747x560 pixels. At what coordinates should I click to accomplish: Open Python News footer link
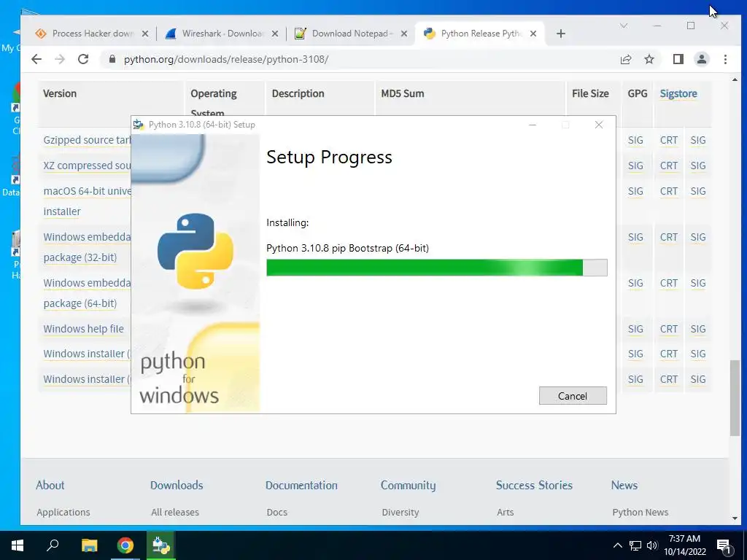pos(640,513)
